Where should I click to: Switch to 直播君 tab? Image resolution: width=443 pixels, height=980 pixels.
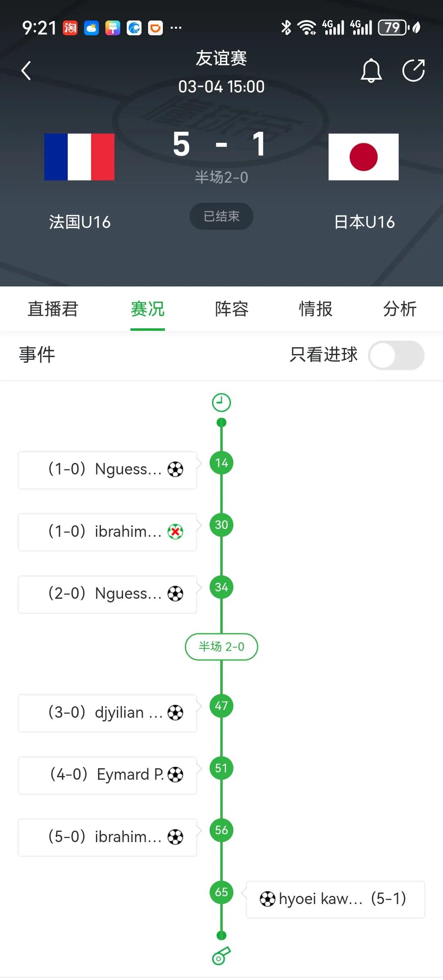[x=53, y=309]
